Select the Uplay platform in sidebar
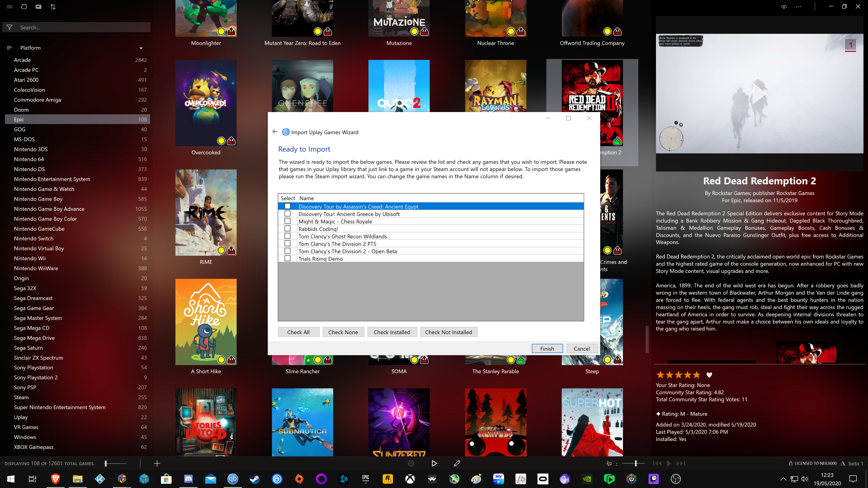The image size is (868, 488). click(x=78, y=417)
